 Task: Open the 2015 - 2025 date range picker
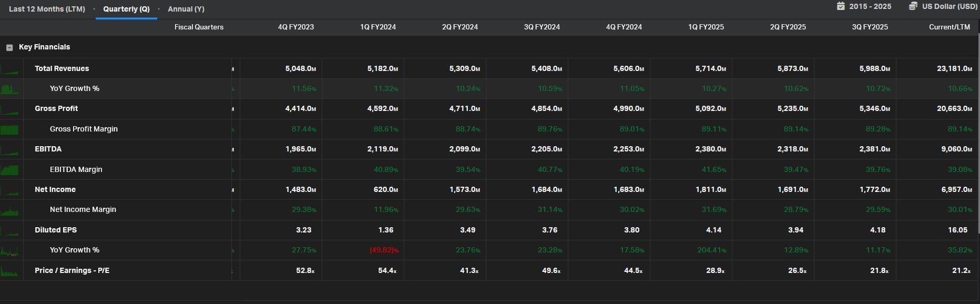(x=870, y=6)
